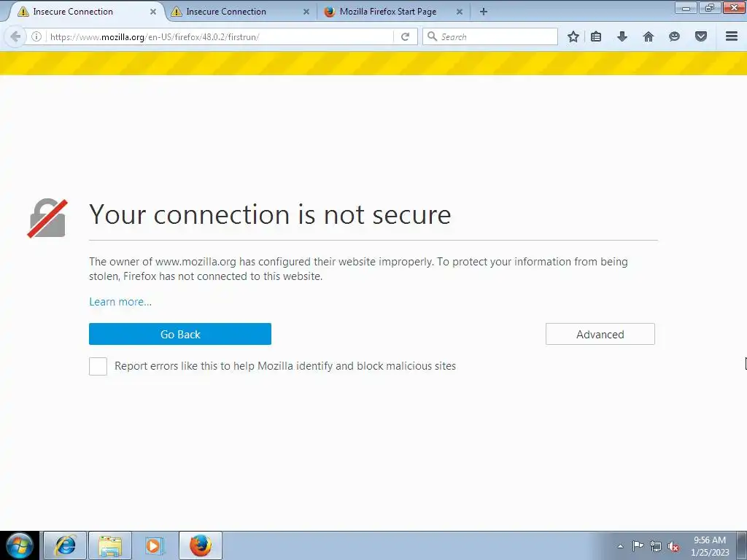
Task: Select Firefox icon on the taskbar
Action: [201, 545]
